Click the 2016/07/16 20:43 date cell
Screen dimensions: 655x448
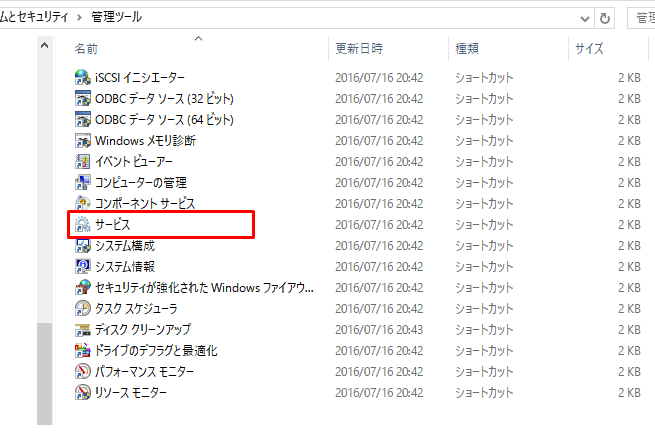coord(379,329)
